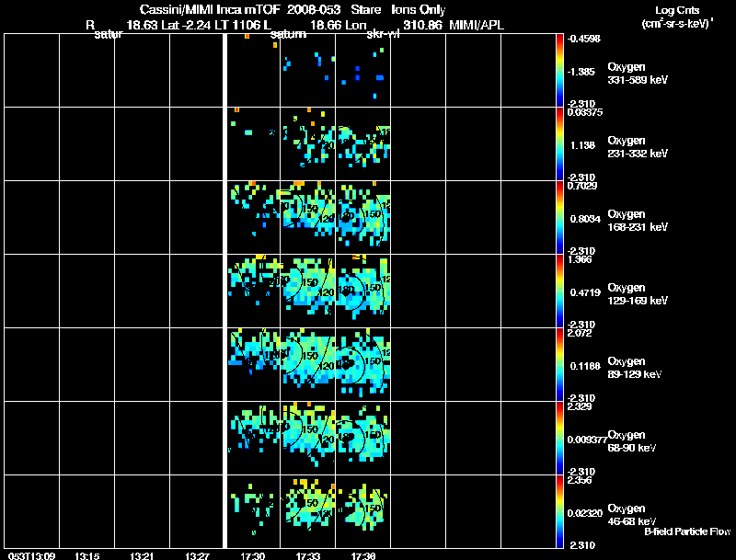Select the colorbar beside Oxygen 68-90 keV

pyautogui.click(x=559, y=438)
